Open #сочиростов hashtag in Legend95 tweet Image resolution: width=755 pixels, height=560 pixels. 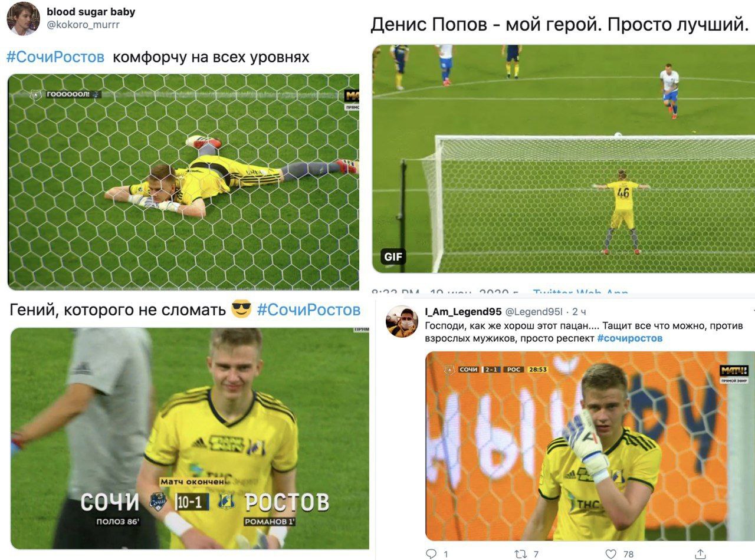pyautogui.click(x=629, y=338)
